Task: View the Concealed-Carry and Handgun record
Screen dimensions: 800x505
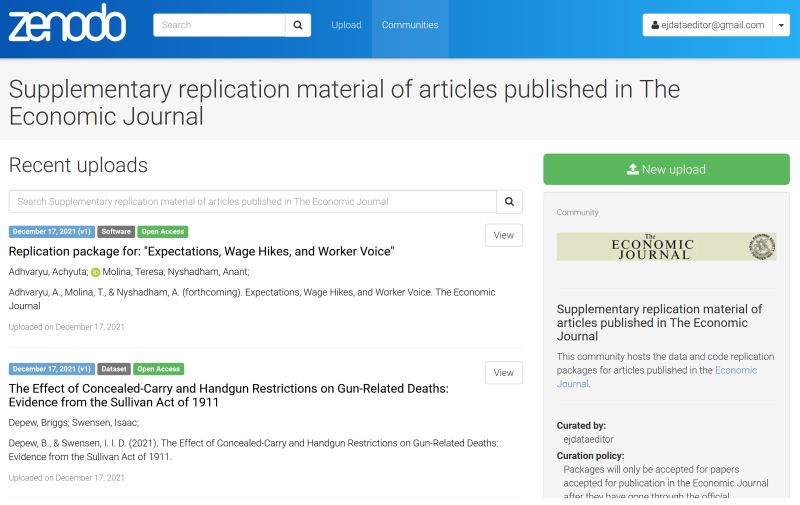Action: pos(504,373)
